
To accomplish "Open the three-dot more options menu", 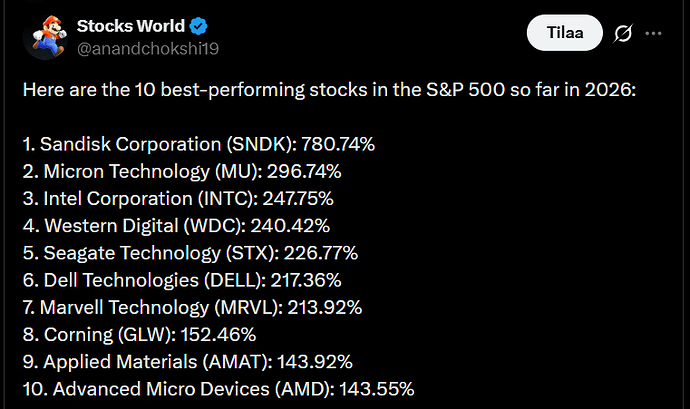I will point(653,33).
